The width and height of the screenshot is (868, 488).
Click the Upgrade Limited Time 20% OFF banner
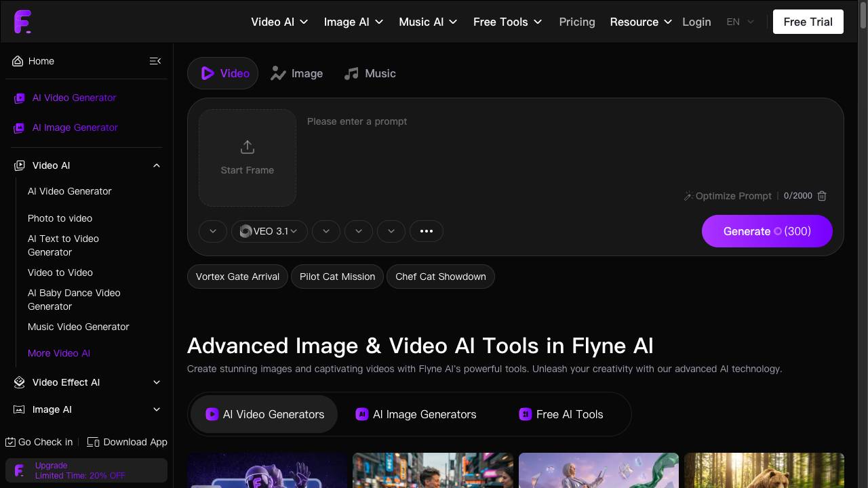click(86, 470)
